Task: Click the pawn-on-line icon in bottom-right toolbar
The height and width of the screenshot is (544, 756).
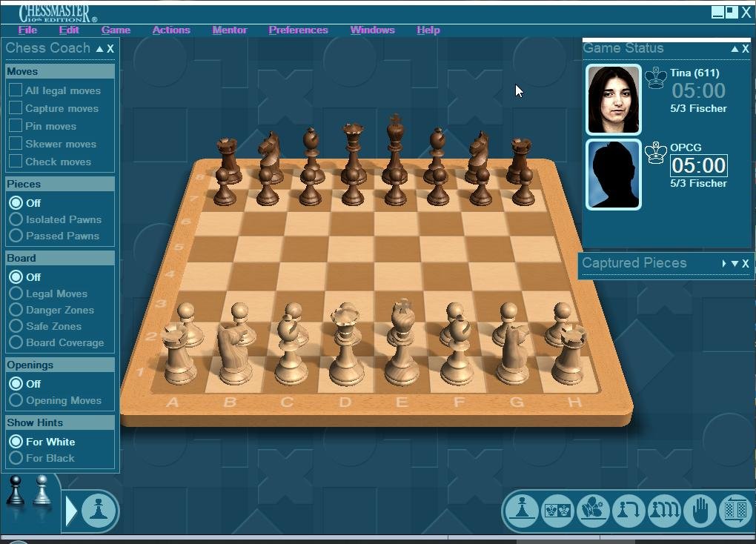Action: tap(522, 510)
